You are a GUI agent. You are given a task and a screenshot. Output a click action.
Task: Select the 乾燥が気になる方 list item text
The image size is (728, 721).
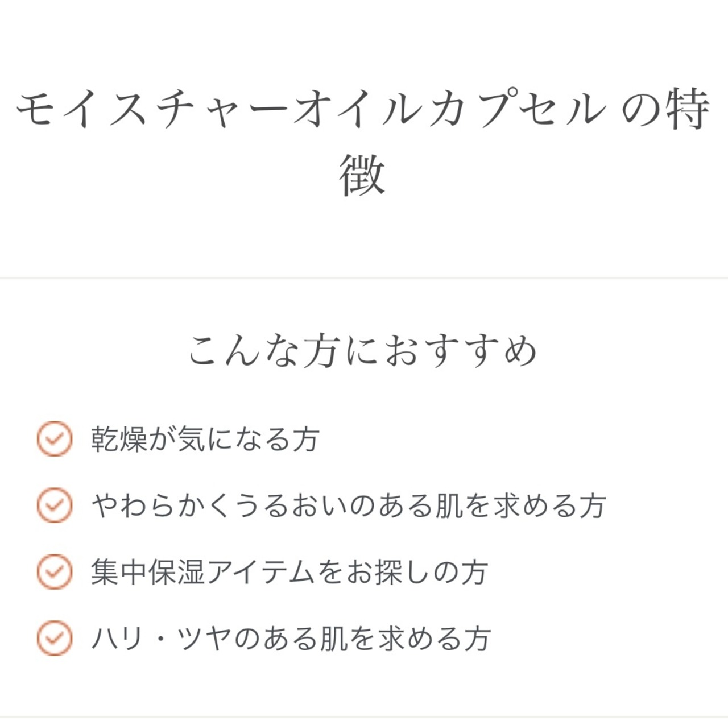tap(205, 440)
